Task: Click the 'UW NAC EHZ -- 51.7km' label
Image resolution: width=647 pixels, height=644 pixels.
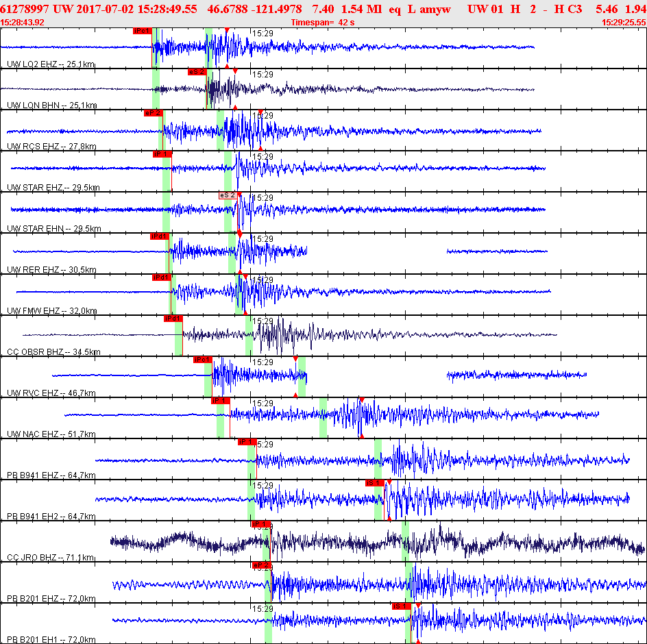Action: tap(51, 434)
